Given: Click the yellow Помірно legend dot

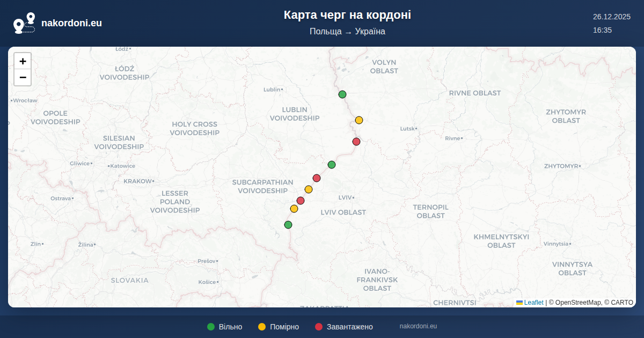Looking at the screenshot, I should (x=262, y=327).
